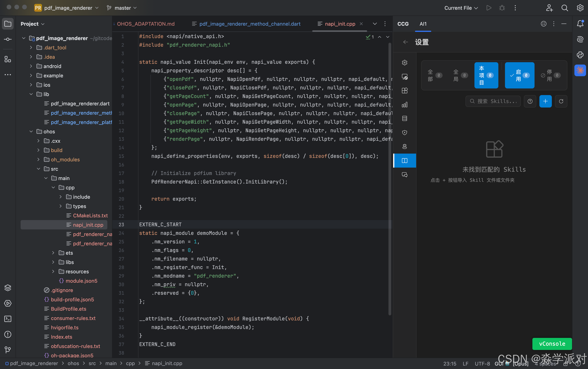Image resolution: width=588 pixels, height=369 pixels.
Task: Click the back arrow beside 设置
Action: point(405,42)
